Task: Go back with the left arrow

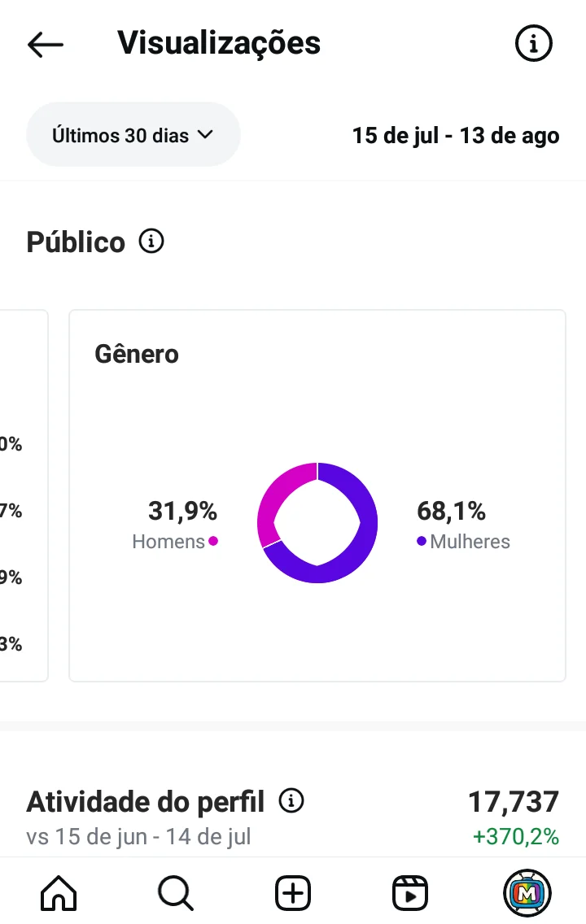Action: tap(46, 44)
